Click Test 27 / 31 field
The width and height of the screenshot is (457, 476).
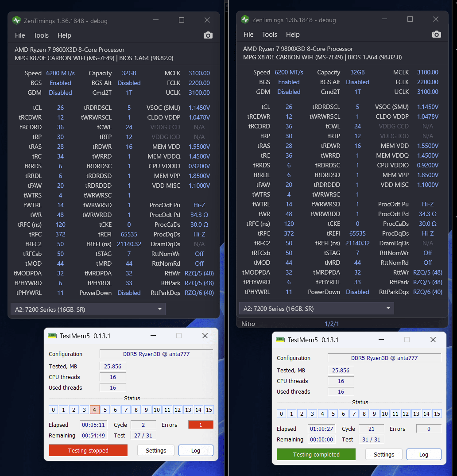pos(143,435)
